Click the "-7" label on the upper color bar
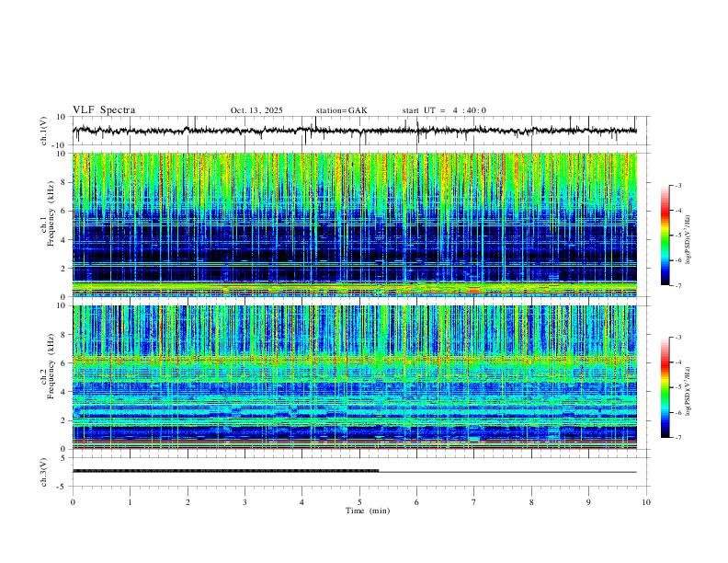 tap(677, 285)
